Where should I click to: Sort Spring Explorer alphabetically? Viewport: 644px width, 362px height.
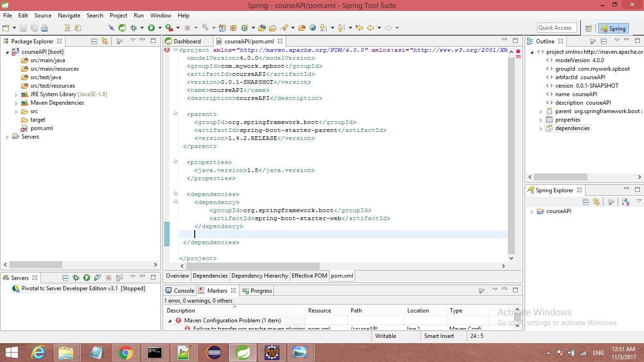625,202
